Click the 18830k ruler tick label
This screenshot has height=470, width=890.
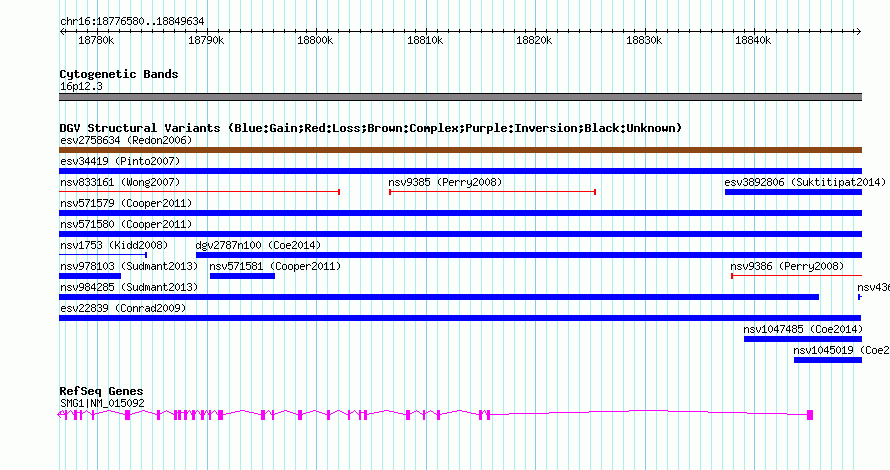644,40
